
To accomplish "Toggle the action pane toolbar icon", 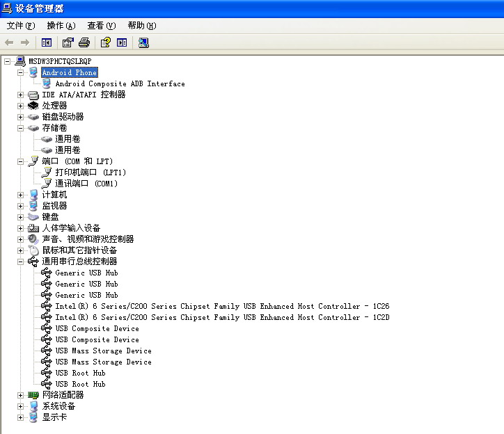I will point(122,42).
